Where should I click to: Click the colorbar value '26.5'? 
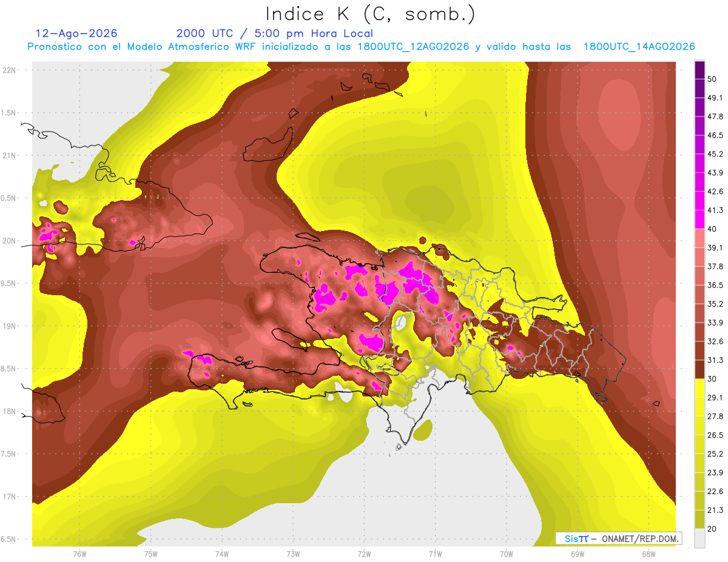coord(715,435)
